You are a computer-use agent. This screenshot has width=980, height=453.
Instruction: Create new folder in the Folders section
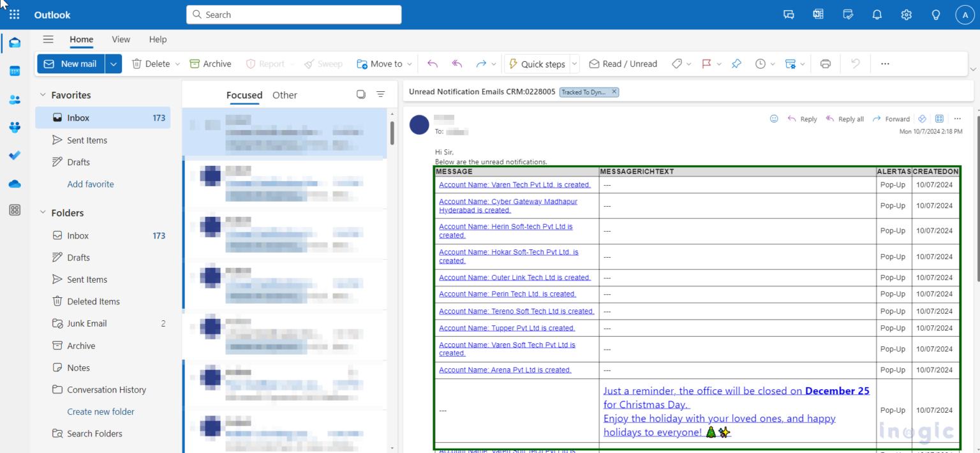[x=101, y=412]
